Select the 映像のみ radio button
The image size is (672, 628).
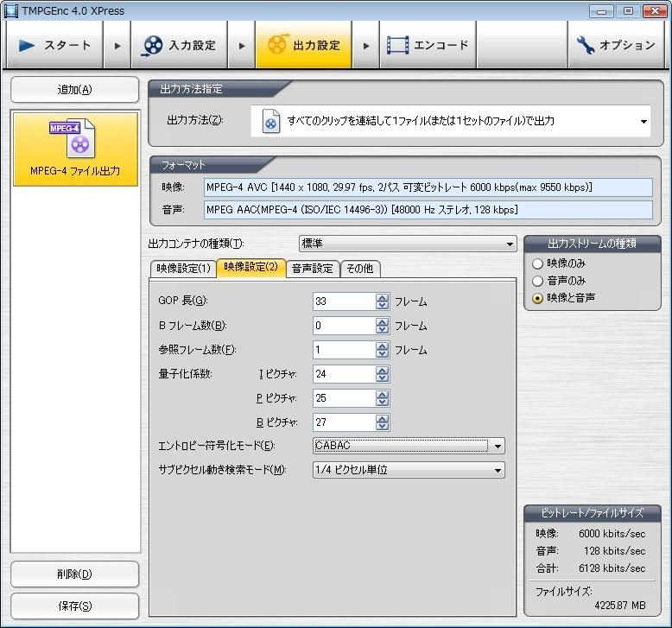click(x=537, y=263)
